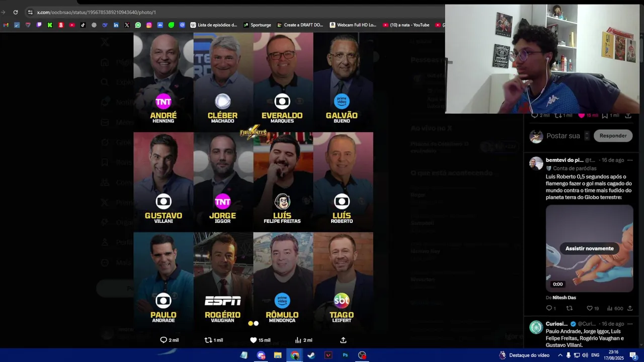The height and width of the screenshot is (362, 644).
Task: Open the LinkedIn bookmark
Action: (116, 25)
